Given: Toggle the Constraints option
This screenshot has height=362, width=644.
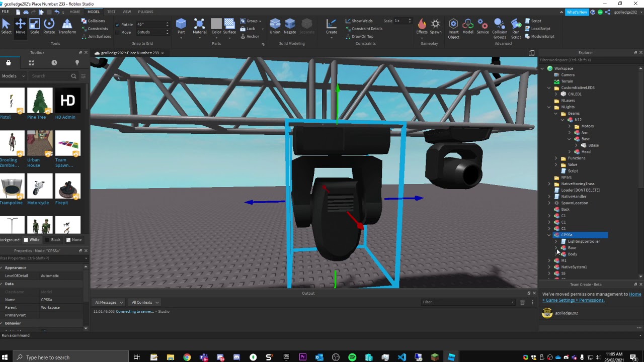Looking at the screenshot, I should pos(94,29).
